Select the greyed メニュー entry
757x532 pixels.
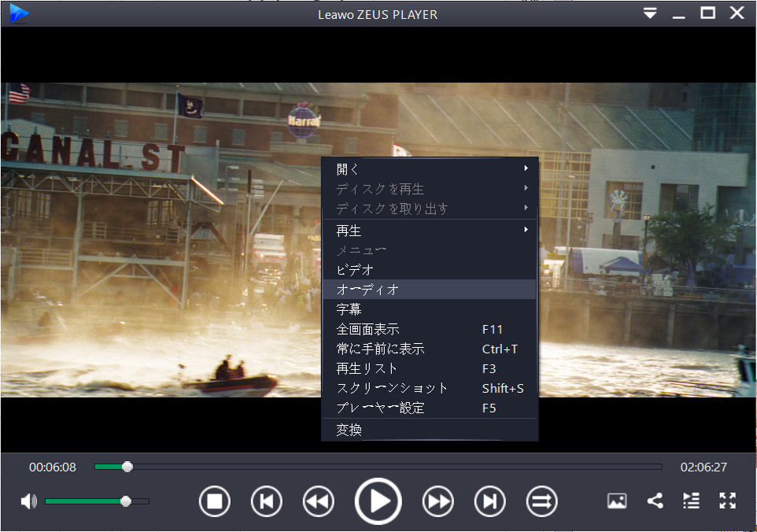click(430, 250)
